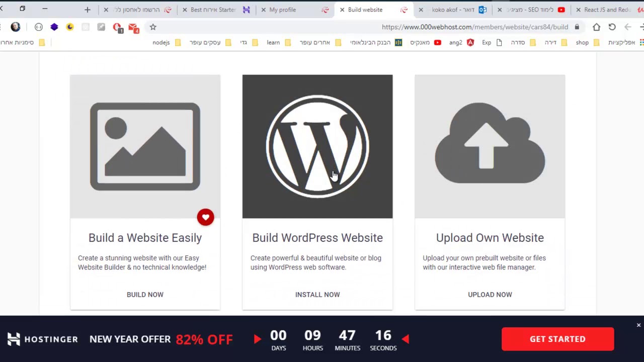This screenshot has height=362, width=644.
Task: Open Gmail extension icon with badge 4
Action: 133,27
